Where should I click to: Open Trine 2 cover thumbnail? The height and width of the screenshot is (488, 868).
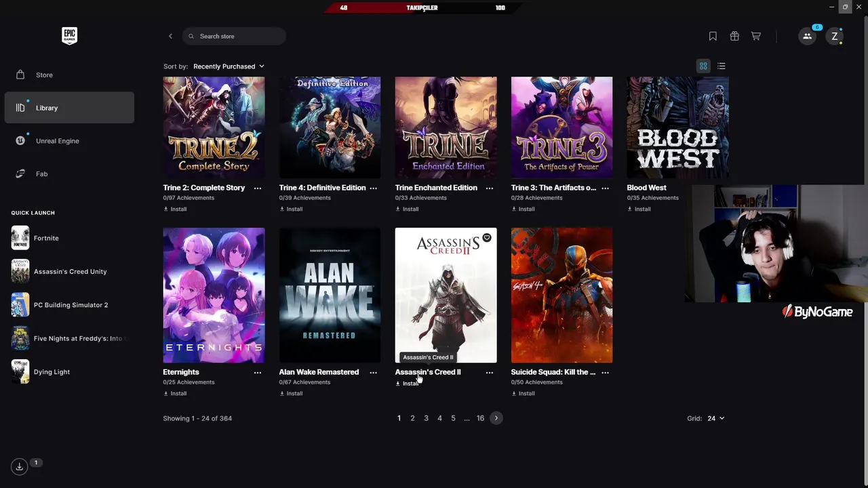tap(214, 127)
